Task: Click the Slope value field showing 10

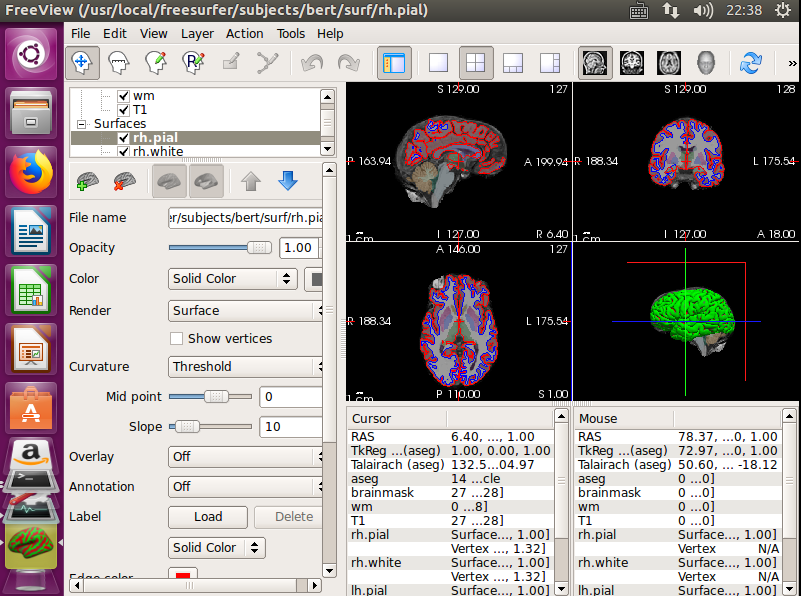Action: point(291,426)
